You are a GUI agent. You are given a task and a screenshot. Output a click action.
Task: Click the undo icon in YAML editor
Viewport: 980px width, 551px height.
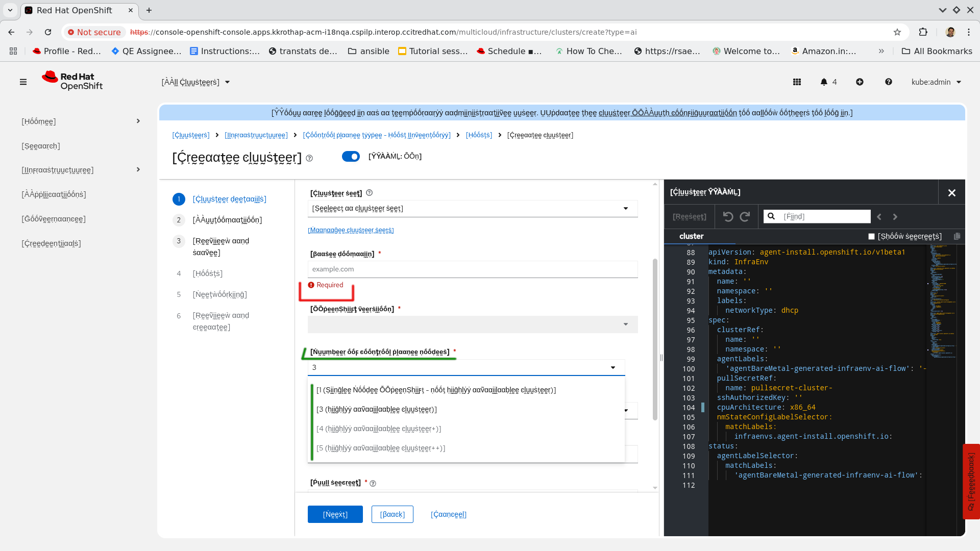[x=728, y=217]
